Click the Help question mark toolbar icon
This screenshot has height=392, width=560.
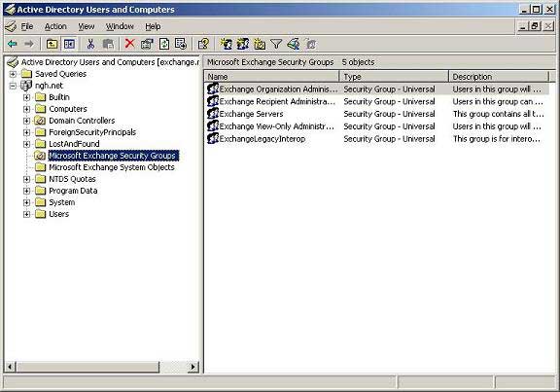(x=203, y=44)
